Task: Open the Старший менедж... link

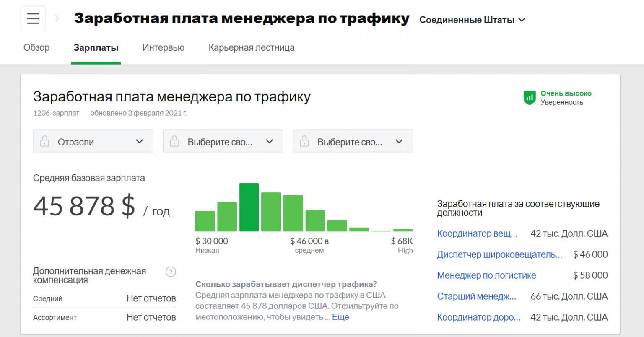Action: coord(477,296)
